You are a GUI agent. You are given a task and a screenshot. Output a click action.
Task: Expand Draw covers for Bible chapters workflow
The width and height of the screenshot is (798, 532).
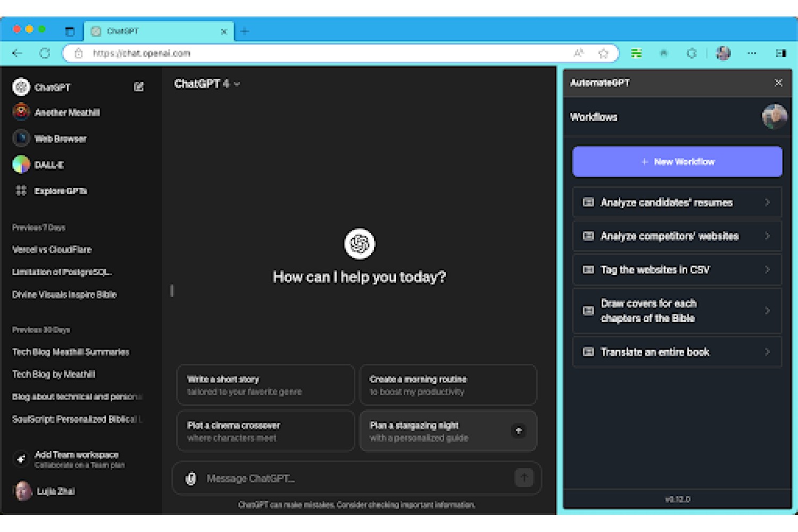tap(677, 311)
